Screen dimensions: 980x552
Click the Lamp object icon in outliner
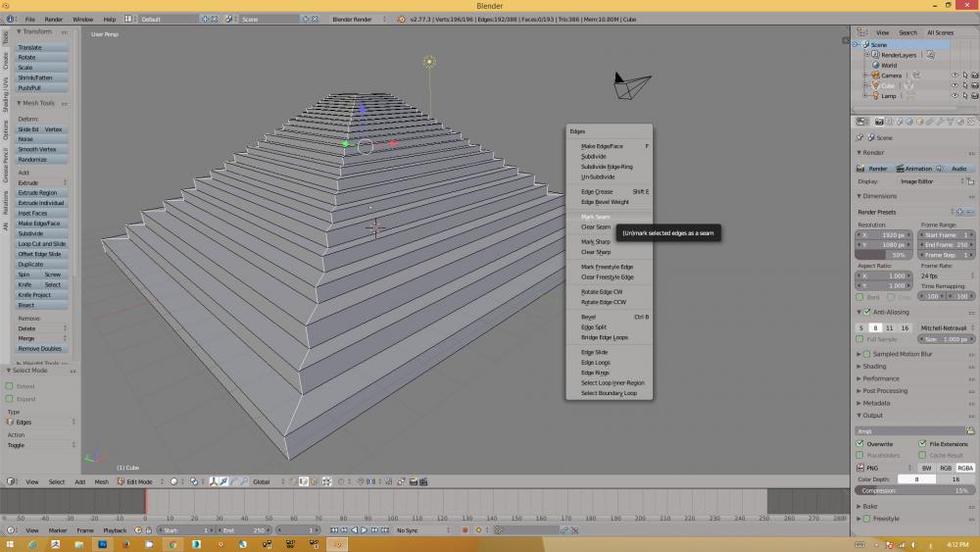point(874,96)
